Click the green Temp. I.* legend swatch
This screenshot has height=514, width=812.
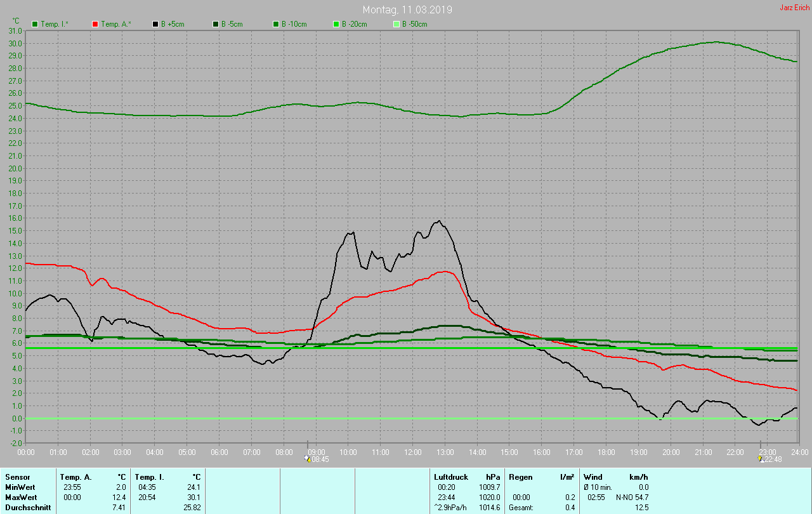(35, 24)
